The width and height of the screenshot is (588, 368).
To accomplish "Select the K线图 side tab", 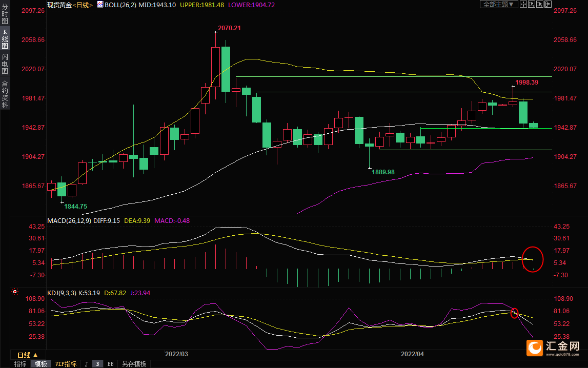I will pyautogui.click(x=5, y=39).
